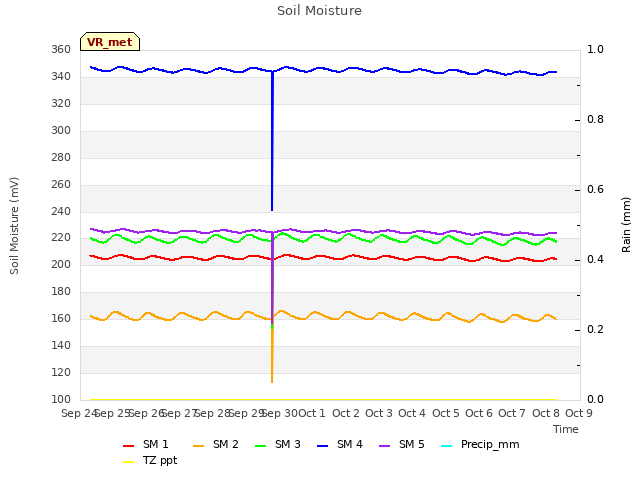Click the cyan Precip_mm legend swatch
The image size is (640, 480).
[x=447, y=446]
